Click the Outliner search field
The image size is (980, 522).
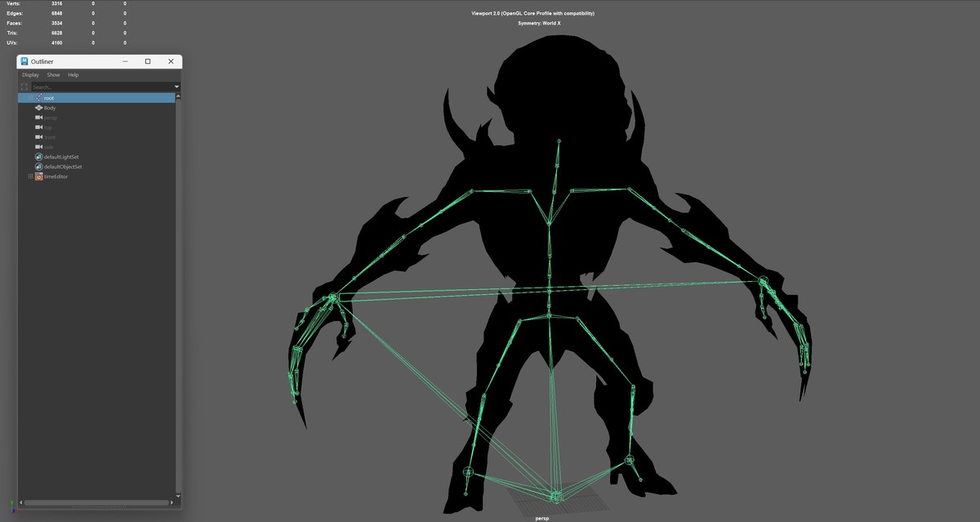tap(101, 87)
